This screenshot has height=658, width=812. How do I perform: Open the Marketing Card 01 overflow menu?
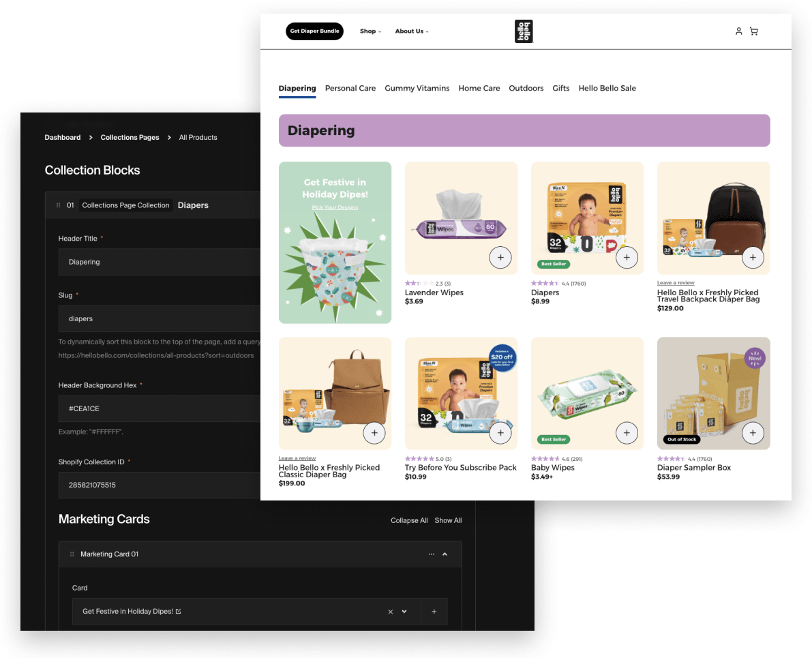(x=431, y=554)
